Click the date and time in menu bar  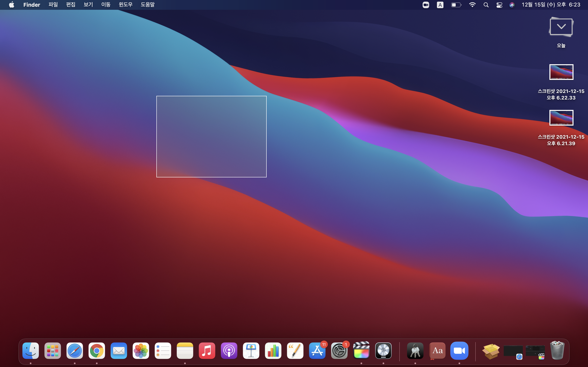point(551,5)
